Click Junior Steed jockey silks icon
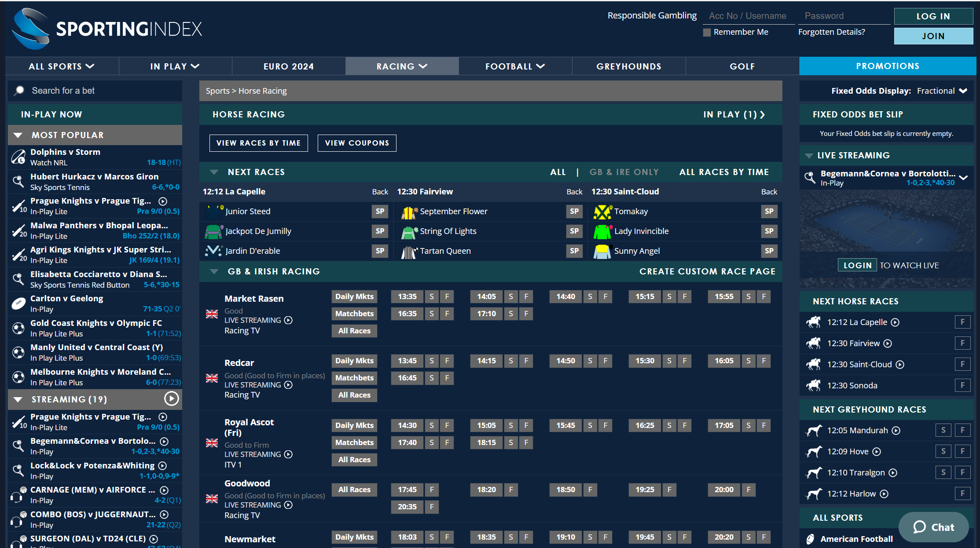The height and width of the screenshot is (548, 980). (x=214, y=212)
